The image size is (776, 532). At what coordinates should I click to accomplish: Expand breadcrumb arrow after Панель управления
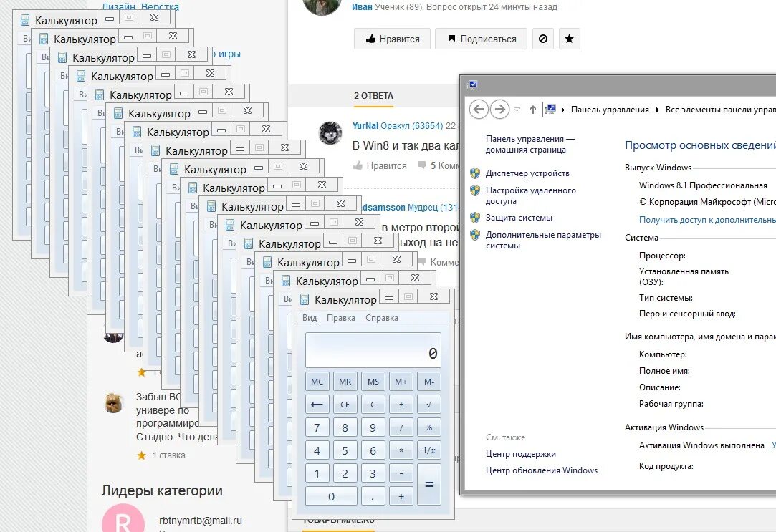click(x=657, y=110)
